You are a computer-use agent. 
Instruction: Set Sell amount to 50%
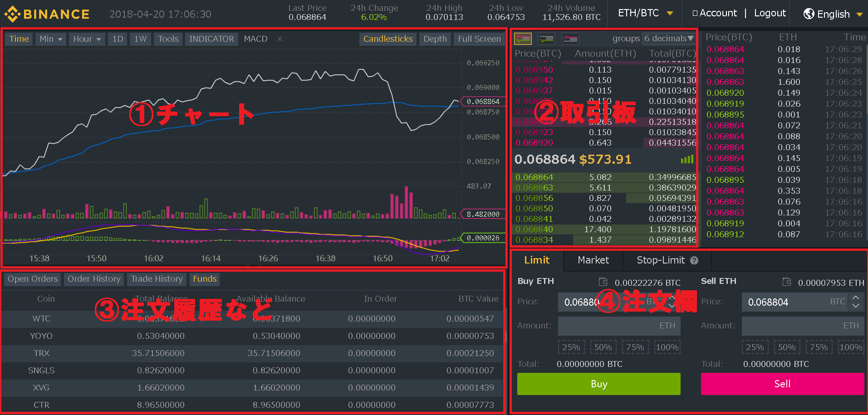(787, 347)
